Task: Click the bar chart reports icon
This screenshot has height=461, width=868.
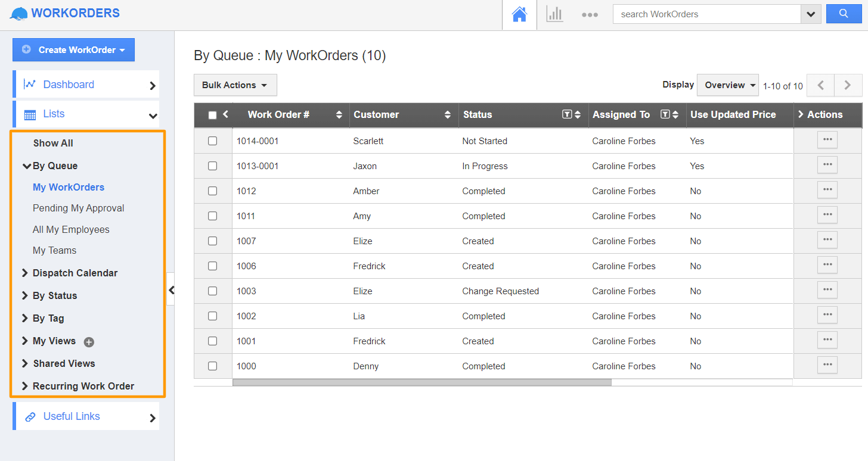Action: click(554, 14)
